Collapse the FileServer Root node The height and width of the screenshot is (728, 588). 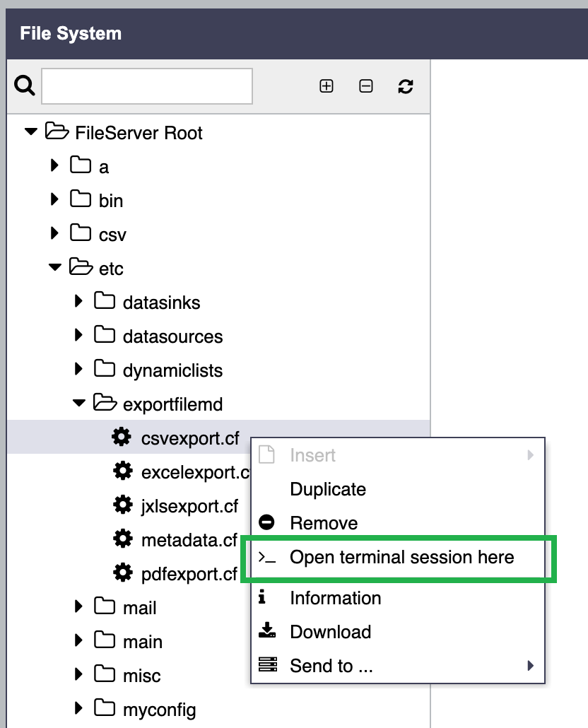[30, 132]
